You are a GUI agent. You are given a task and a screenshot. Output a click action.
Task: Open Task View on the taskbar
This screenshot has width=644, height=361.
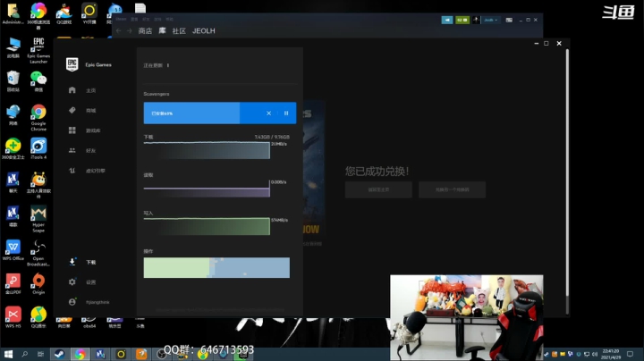[40, 354]
